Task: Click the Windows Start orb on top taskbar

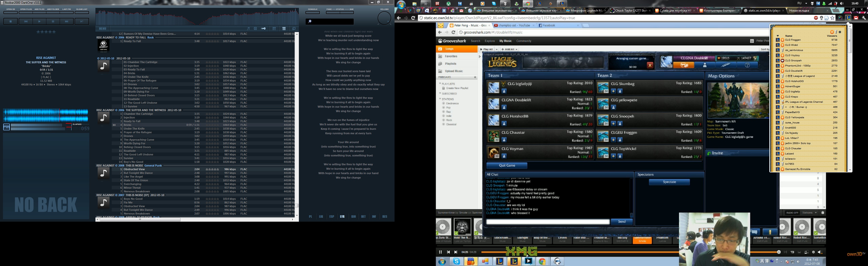Action: 401,4
